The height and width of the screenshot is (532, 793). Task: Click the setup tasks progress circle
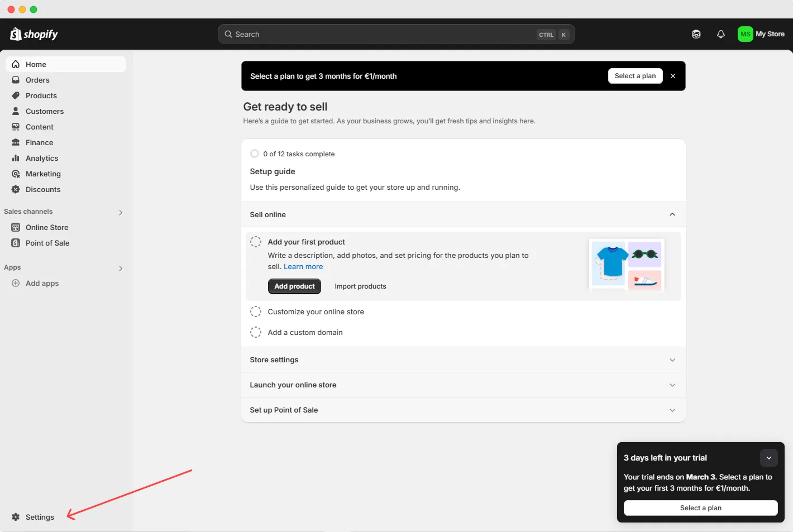click(255, 154)
